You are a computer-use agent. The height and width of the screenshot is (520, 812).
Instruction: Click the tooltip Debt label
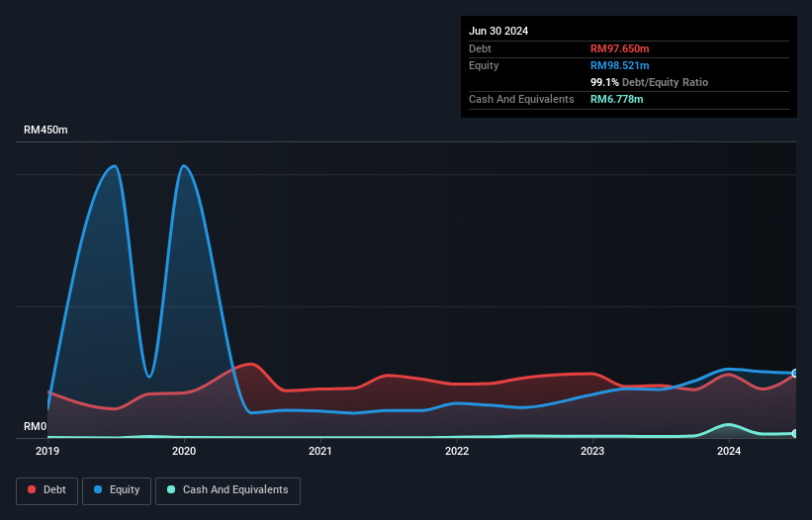pos(480,48)
